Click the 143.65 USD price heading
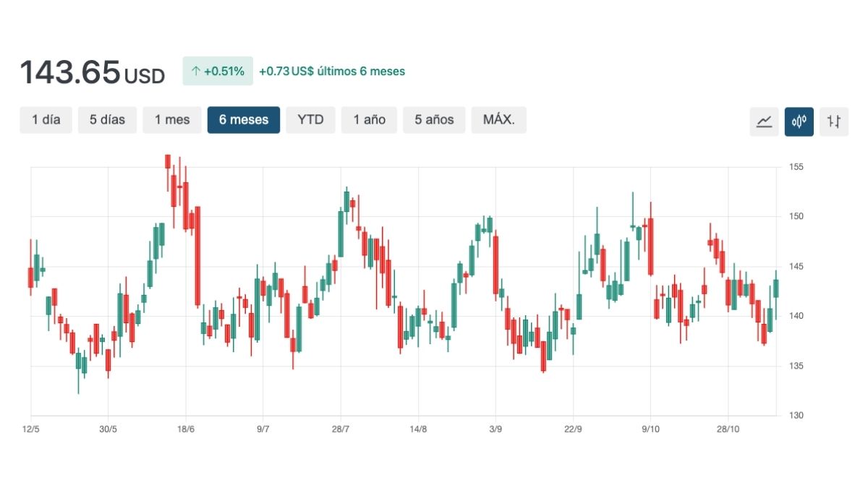868x488 pixels. pyautogui.click(x=92, y=73)
